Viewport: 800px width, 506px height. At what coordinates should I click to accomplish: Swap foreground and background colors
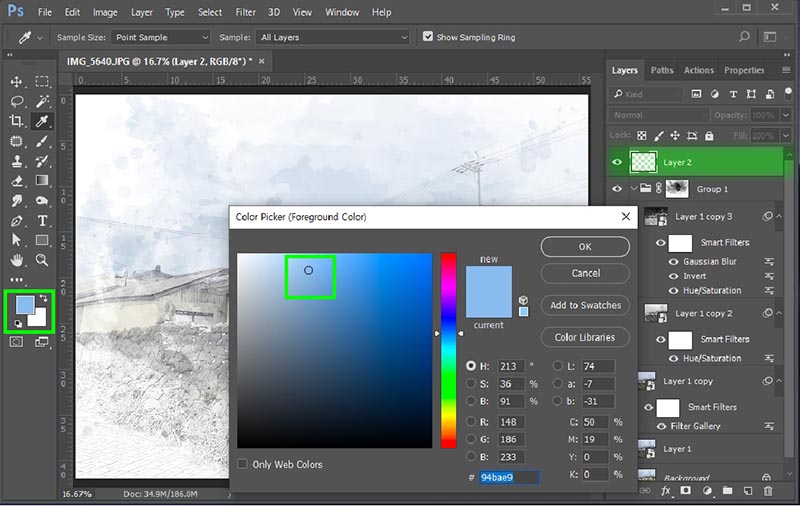(43, 298)
